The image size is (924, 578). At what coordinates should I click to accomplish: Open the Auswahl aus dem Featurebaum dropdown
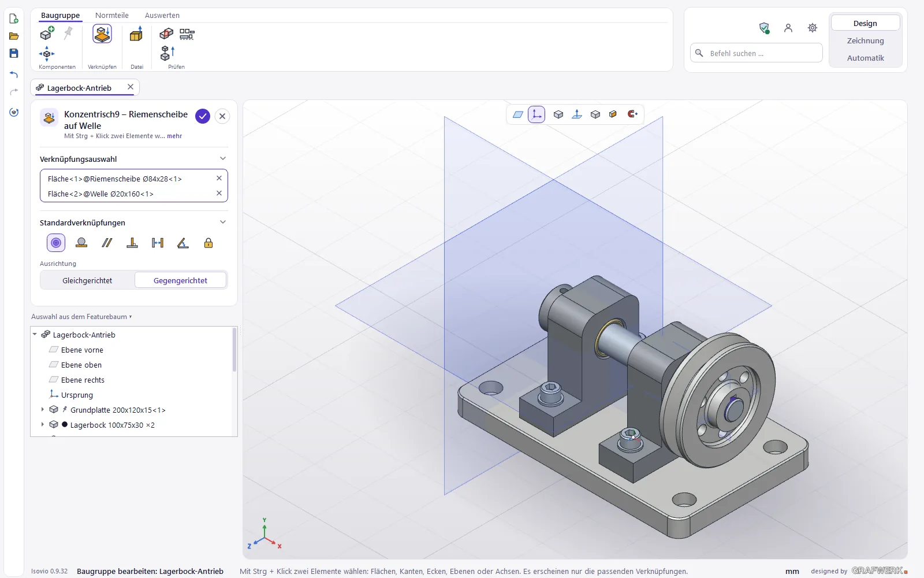[81, 317]
